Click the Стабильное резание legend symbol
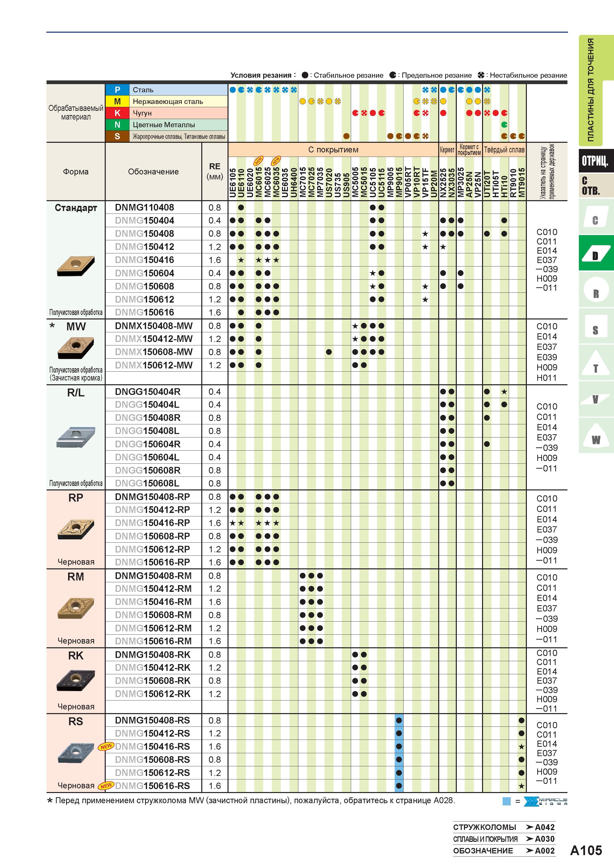The width and height of the screenshot is (614, 868). [305, 75]
